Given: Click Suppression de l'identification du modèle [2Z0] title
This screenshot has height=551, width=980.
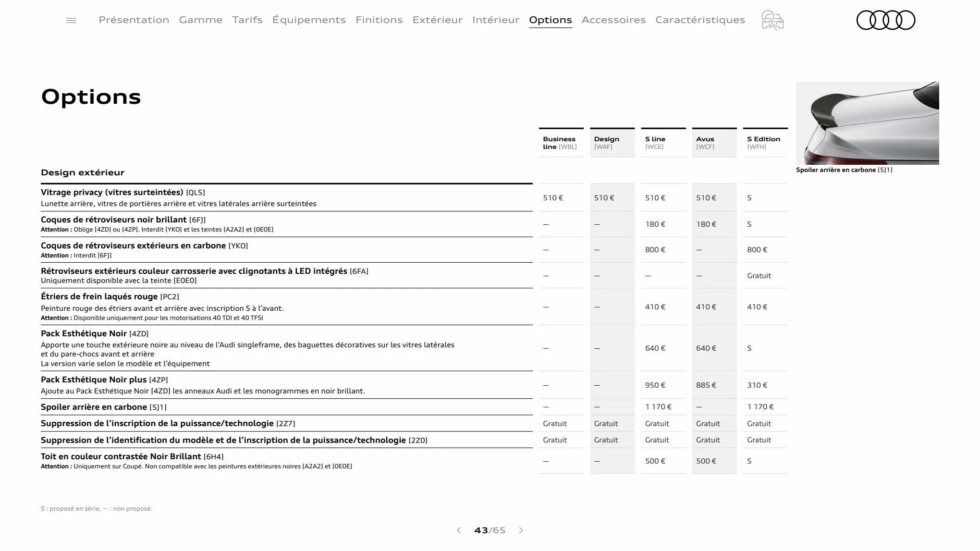Looking at the screenshot, I should (x=234, y=440).
